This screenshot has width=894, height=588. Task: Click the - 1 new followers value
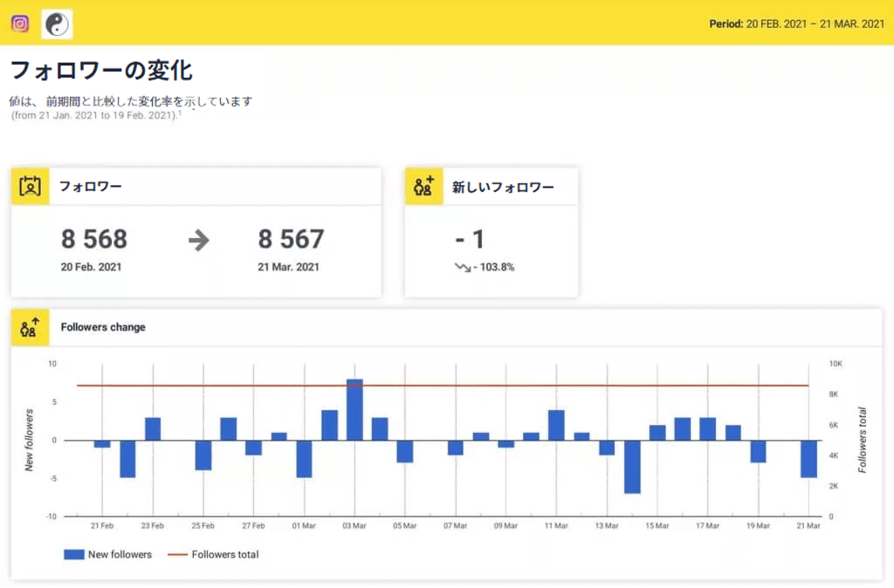pos(471,239)
